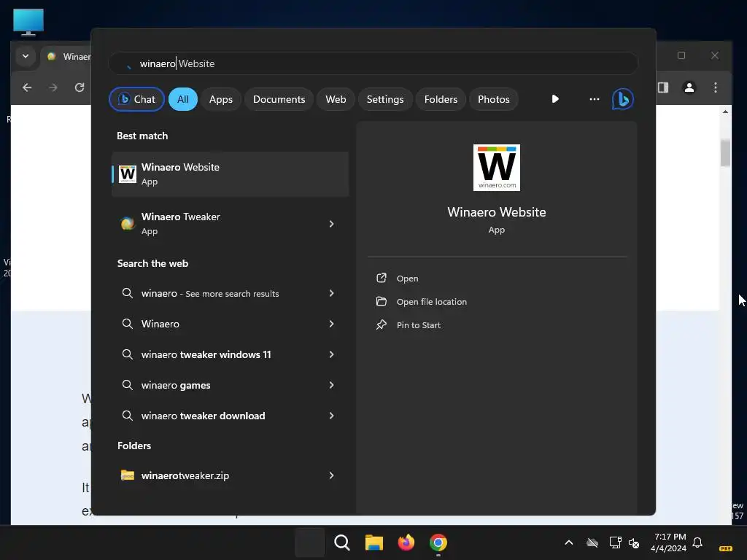This screenshot has height=560, width=747.
Task: Expand 'winaero games' suggestion chevron
Action: (331, 385)
